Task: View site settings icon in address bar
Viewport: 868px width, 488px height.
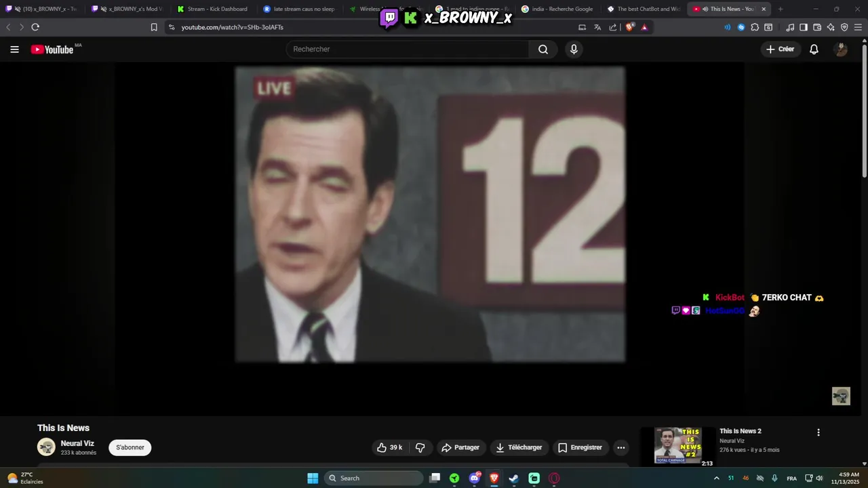Action: pos(172,27)
